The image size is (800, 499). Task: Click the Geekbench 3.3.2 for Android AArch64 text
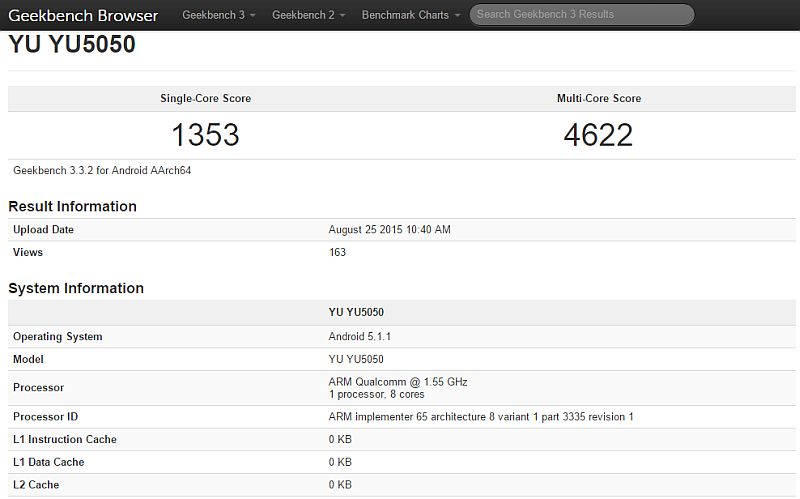pos(102,171)
